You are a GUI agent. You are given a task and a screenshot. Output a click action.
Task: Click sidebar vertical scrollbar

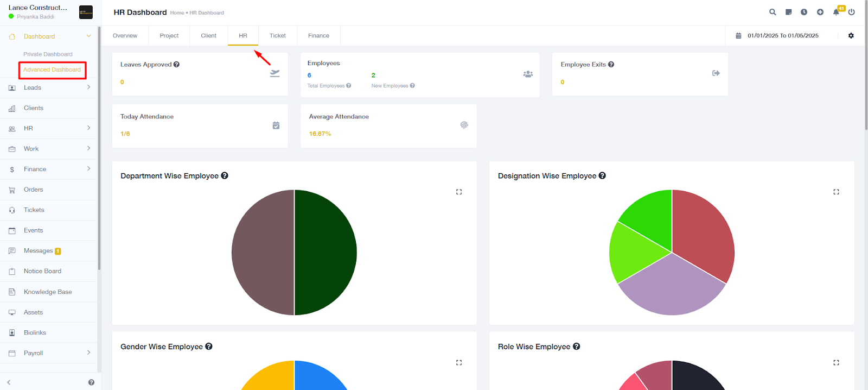[x=99, y=148]
